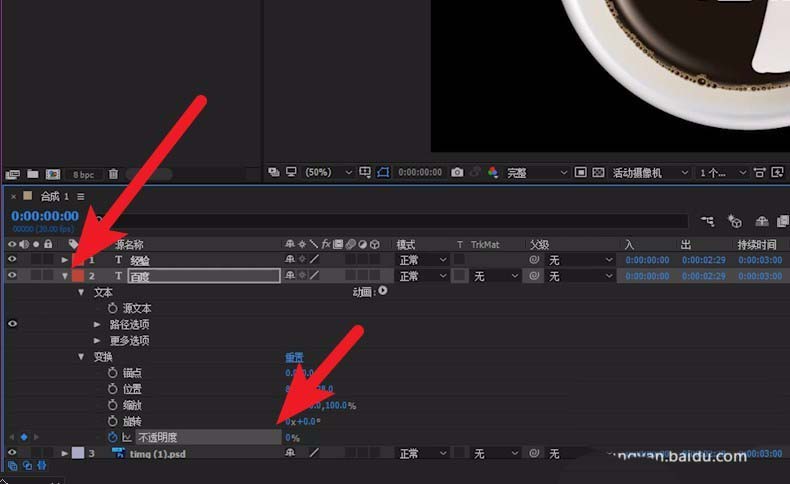
Task: Click the red label swatch of layer 2
Action: [x=78, y=276]
